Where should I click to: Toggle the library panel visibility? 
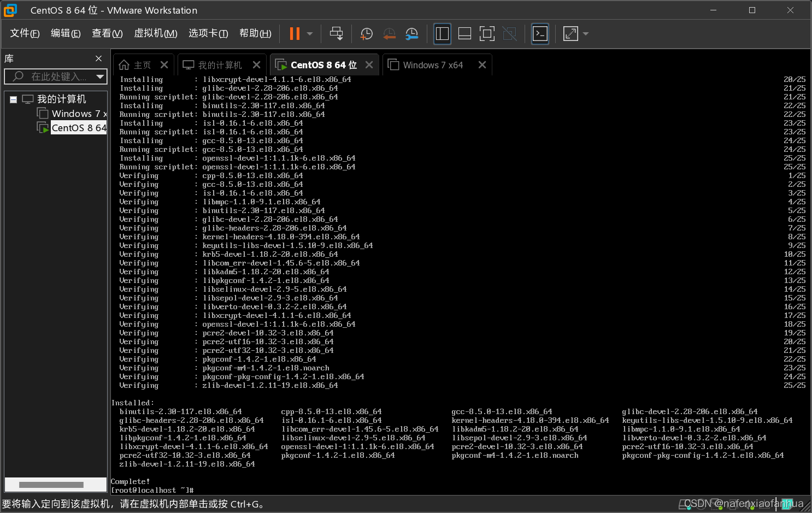[442, 33]
